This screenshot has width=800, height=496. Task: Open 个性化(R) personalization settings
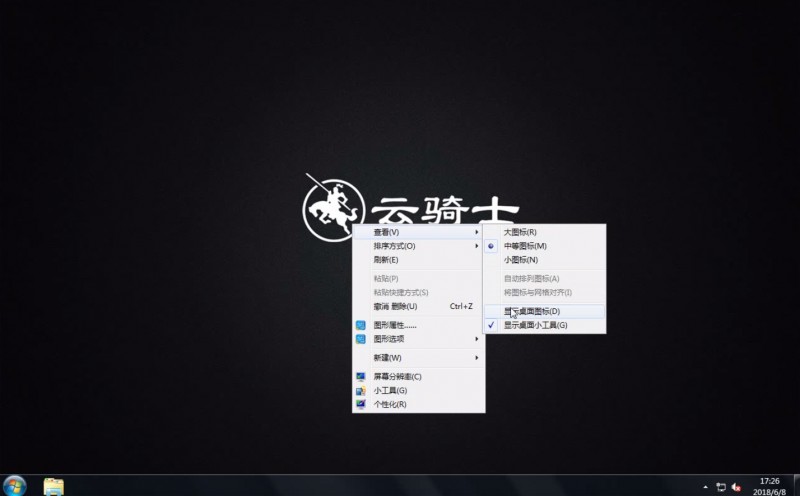pos(418,404)
